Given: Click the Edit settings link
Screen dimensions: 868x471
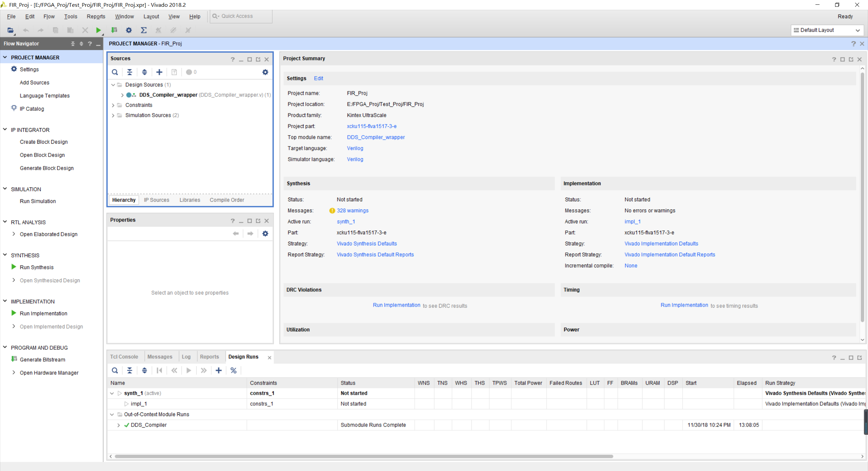Looking at the screenshot, I should (x=318, y=78).
